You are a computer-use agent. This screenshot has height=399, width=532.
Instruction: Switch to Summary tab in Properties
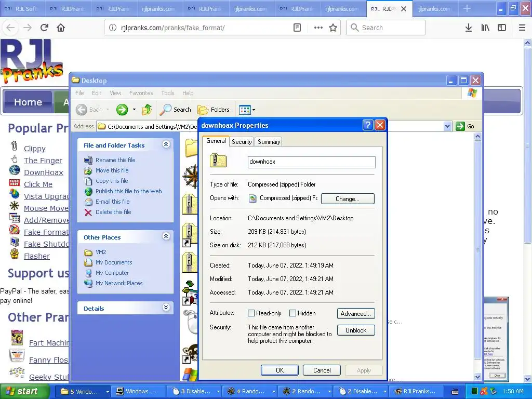tap(269, 142)
